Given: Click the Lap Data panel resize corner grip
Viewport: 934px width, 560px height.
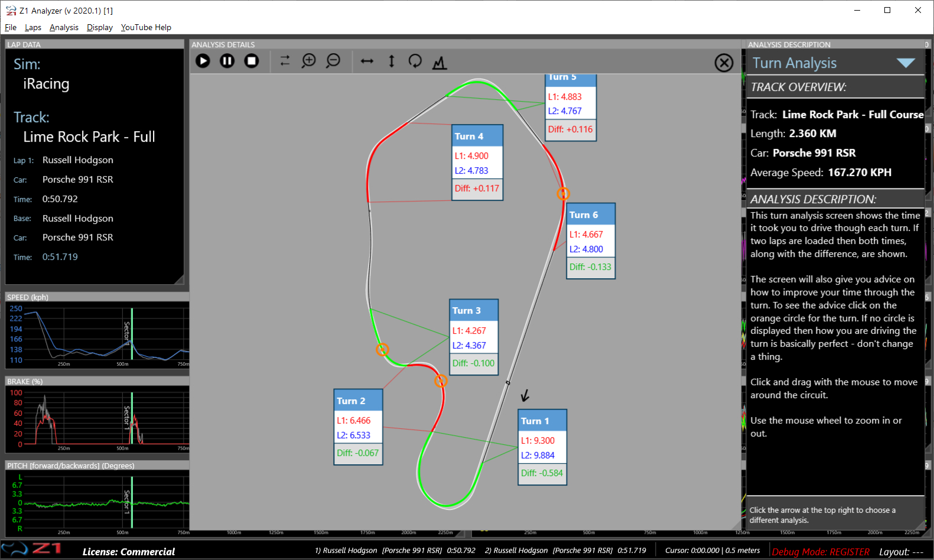Looking at the screenshot, I should click(x=179, y=279).
